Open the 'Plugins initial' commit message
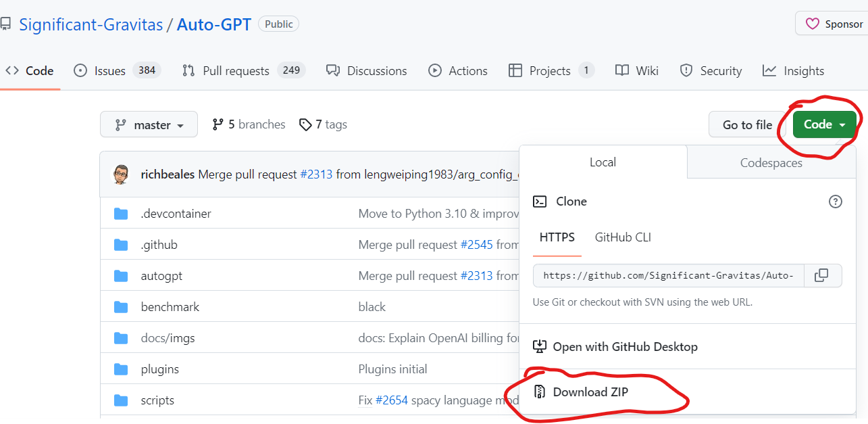The image size is (868, 424). point(392,369)
